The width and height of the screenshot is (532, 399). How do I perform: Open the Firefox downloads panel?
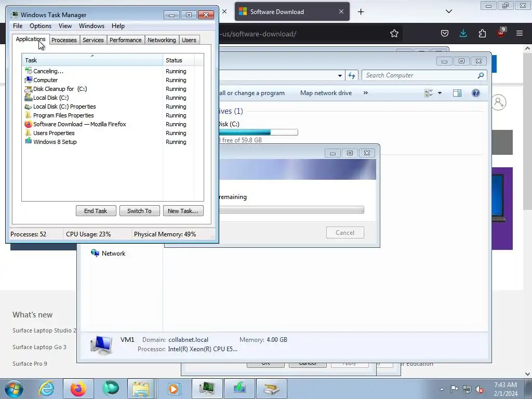point(463,33)
